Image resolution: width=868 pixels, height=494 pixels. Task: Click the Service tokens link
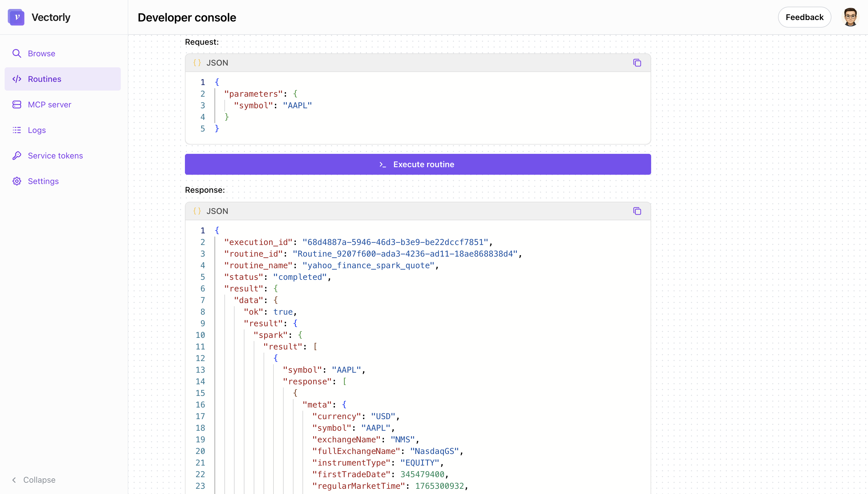coord(55,155)
